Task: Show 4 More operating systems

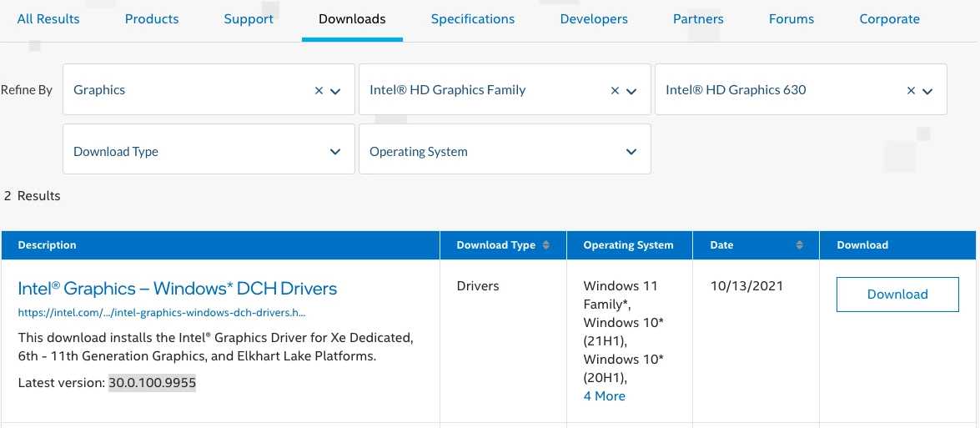Action: click(604, 396)
